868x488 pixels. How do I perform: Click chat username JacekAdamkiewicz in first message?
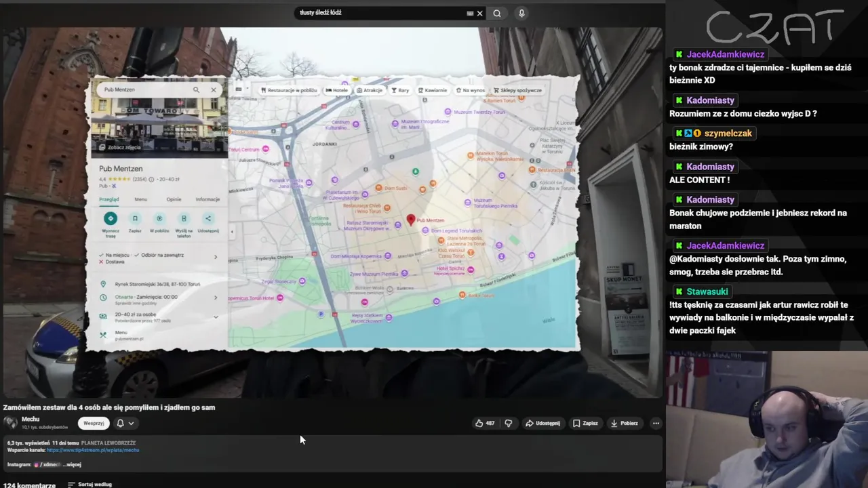click(725, 54)
